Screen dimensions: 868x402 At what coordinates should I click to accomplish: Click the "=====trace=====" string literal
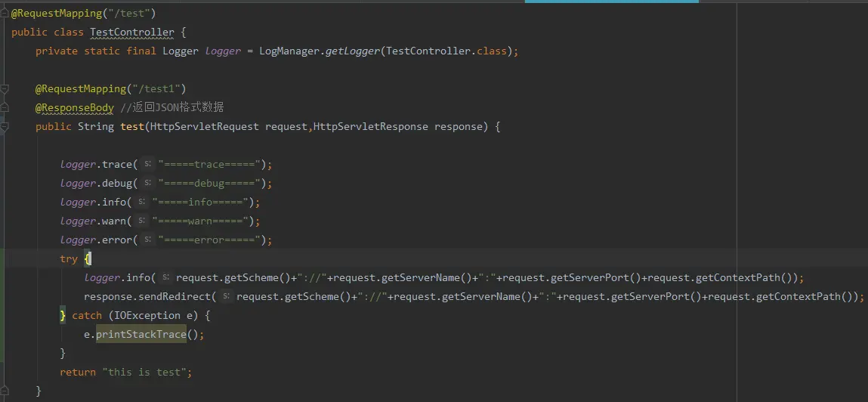[x=210, y=165]
